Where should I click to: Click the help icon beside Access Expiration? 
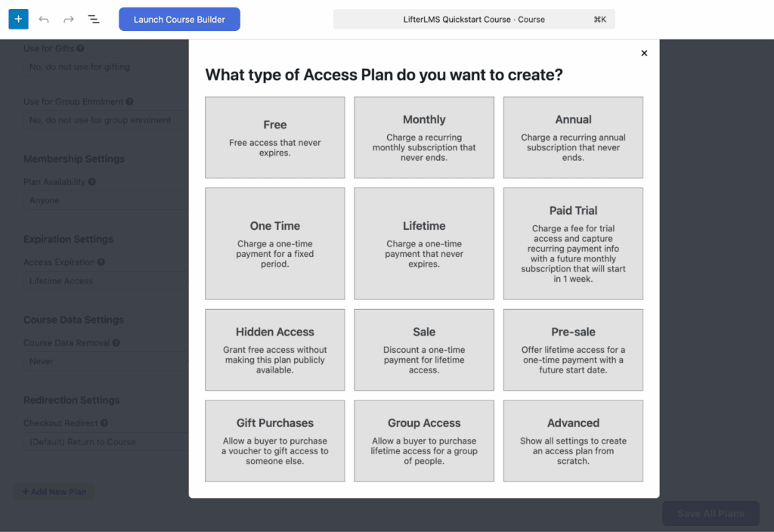tap(101, 262)
